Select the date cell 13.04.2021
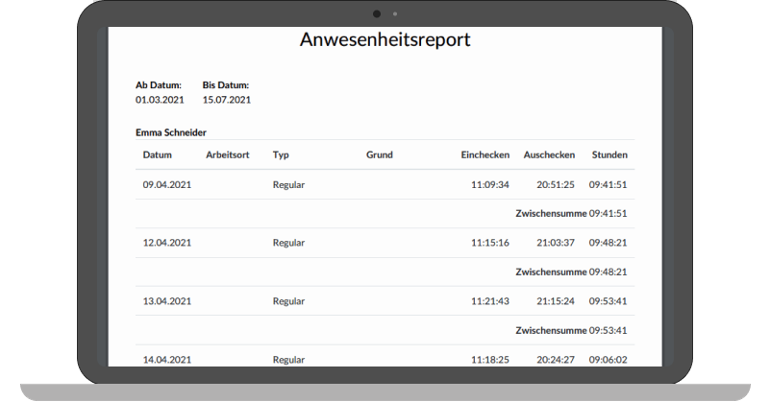This screenshot has width=770, height=402. [x=167, y=301]
